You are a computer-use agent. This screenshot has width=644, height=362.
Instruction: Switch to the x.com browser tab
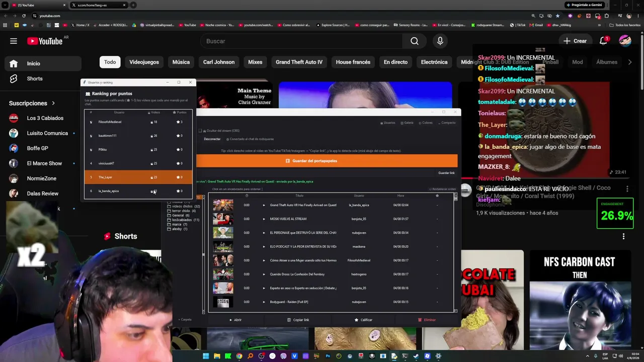click(98, 5)
